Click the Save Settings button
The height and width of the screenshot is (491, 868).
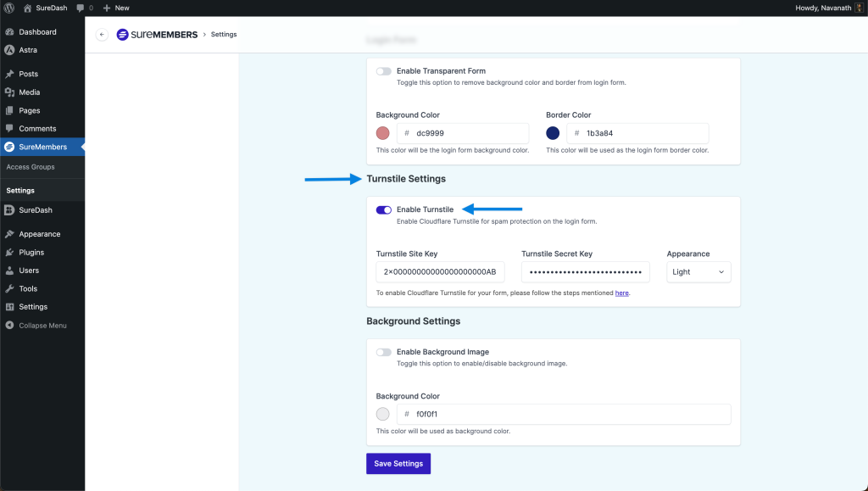pos(398,464)
